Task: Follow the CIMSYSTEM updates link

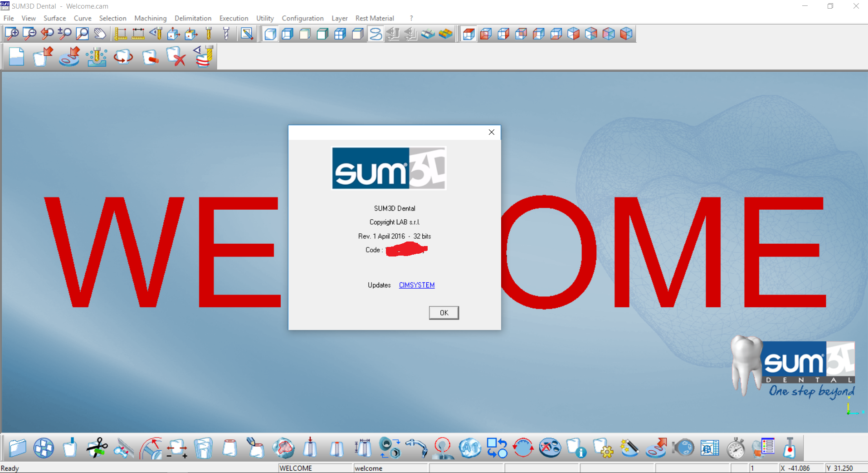Action: [x=416, y=285]
